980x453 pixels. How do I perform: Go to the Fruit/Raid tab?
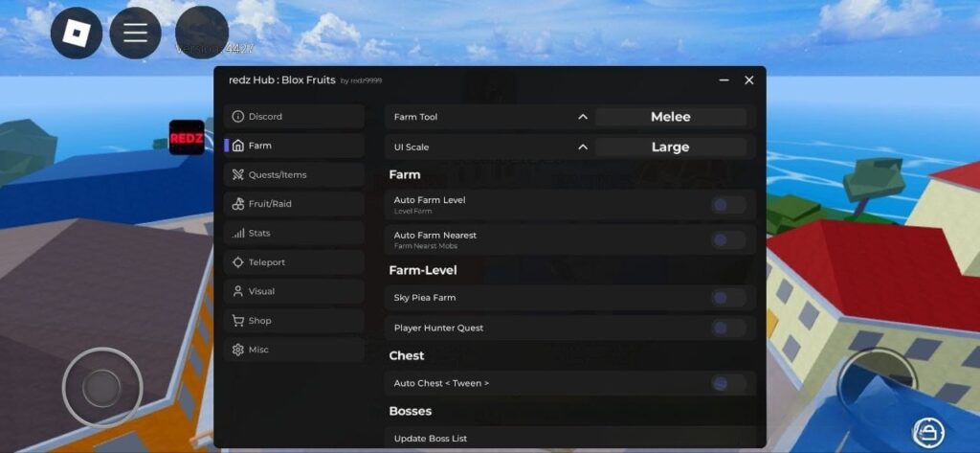tap(294, 204)
